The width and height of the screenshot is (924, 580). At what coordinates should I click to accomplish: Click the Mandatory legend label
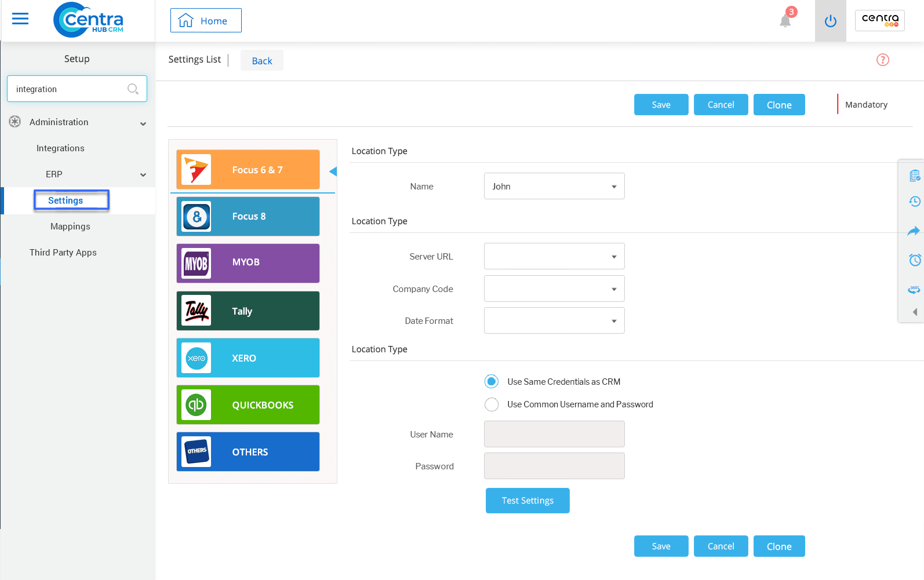click(866, 104)
